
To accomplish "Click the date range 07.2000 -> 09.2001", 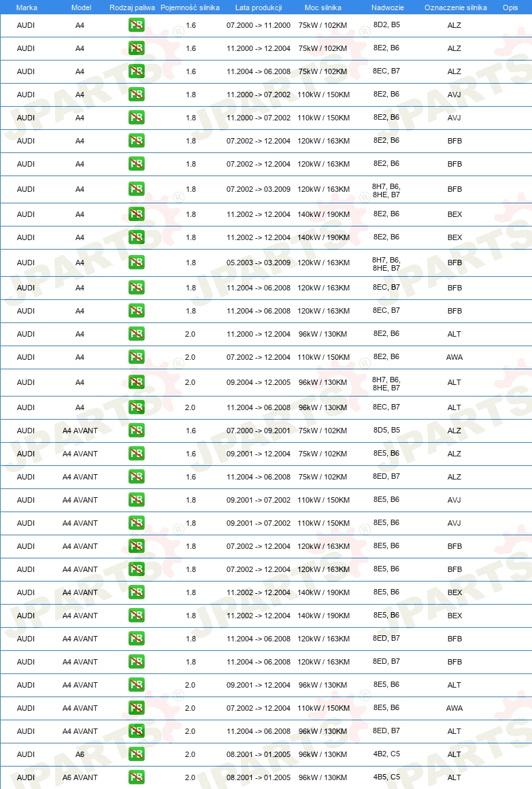I will [x=259, y=431].
